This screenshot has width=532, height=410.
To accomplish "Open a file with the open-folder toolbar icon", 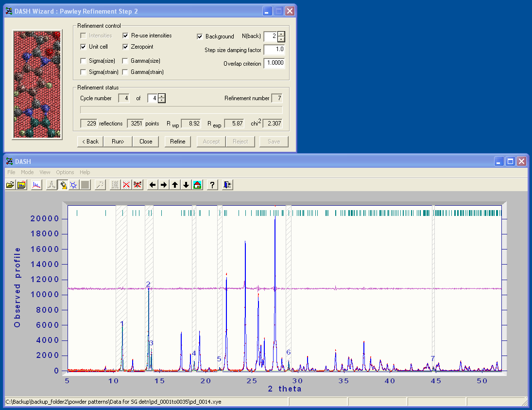I will tap(10, 185).
